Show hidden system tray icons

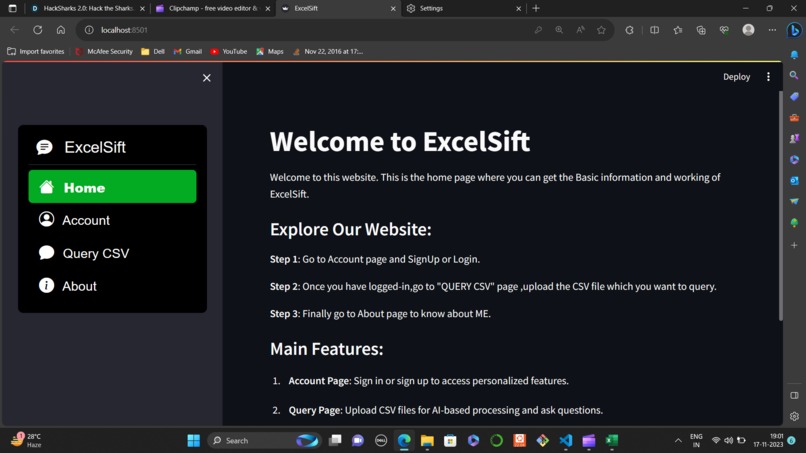click(x=678, y=441)
